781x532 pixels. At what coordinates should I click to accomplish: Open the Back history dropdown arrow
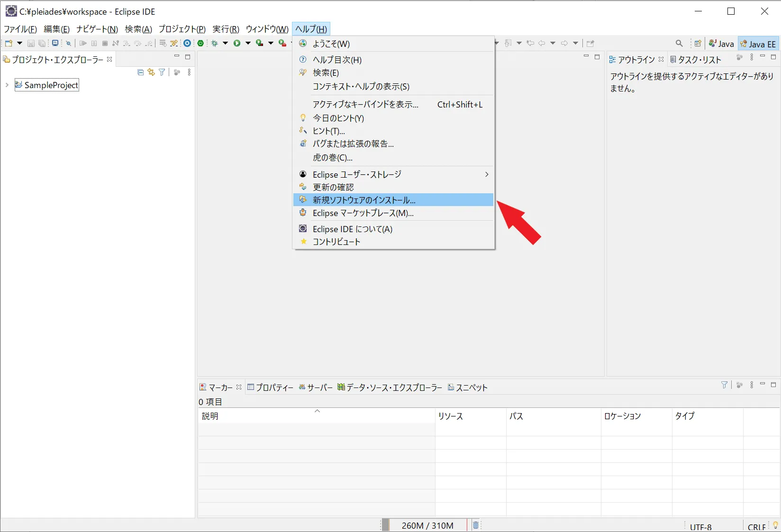point(553,43)
